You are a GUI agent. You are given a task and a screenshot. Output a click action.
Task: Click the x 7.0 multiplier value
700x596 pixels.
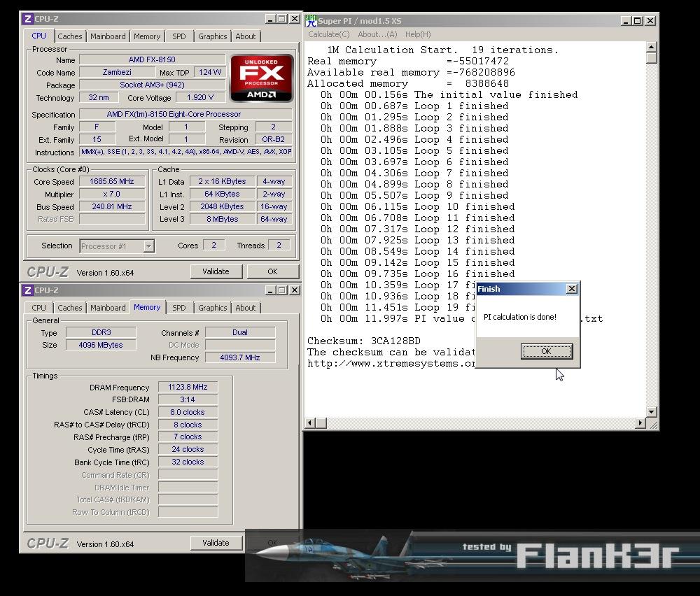[x=112, y=194]
